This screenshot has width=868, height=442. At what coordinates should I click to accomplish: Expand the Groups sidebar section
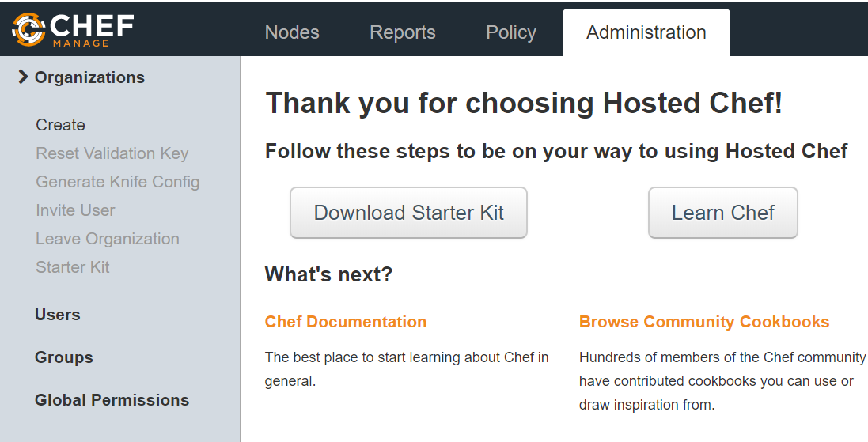tap(64, 357)
